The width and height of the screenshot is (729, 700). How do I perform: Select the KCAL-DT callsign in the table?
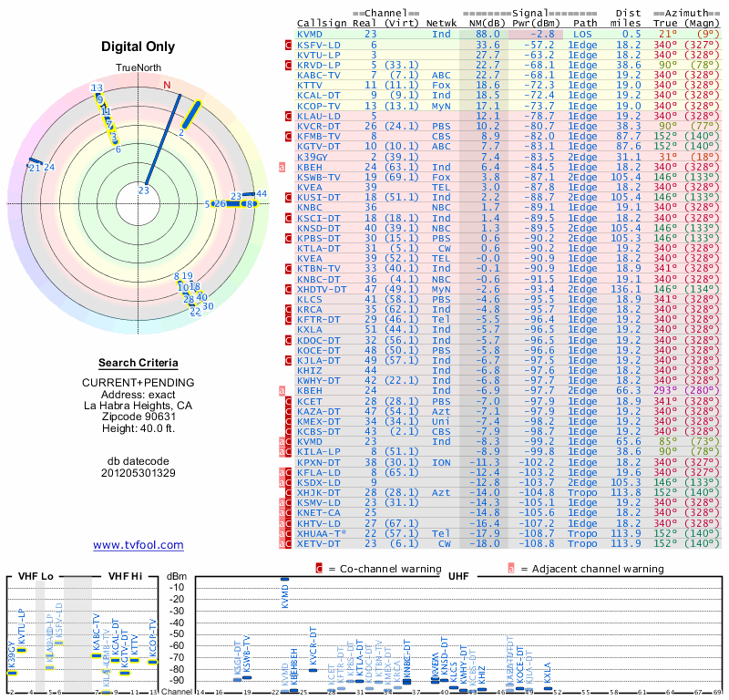click(318, 96)
